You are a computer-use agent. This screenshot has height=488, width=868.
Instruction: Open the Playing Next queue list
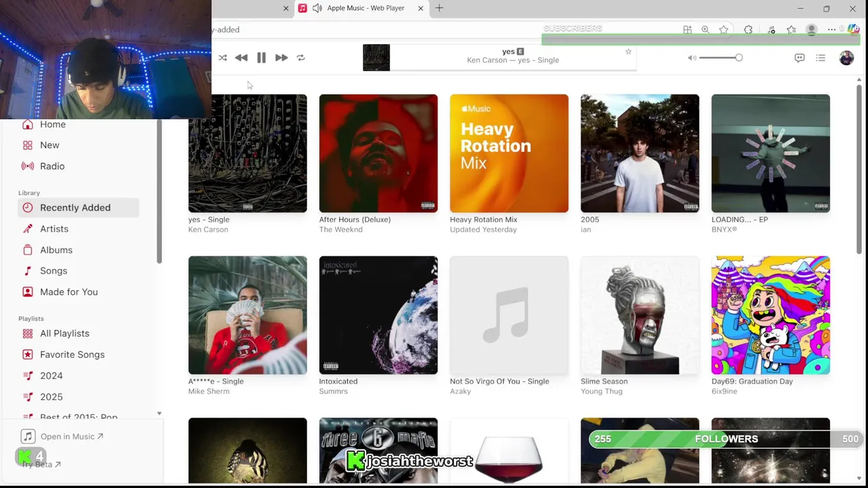pyautogui.click(x=821, y=58)
